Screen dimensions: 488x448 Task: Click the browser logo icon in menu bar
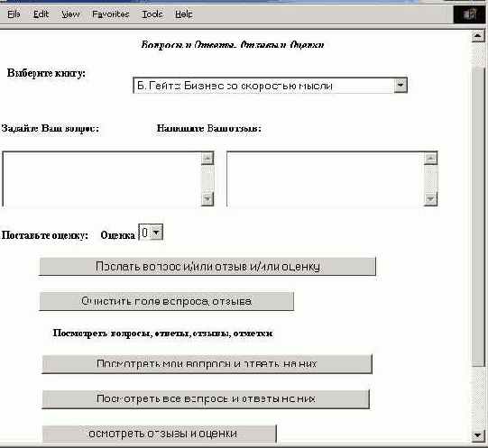pyautogui.click(x=470, y=14)
